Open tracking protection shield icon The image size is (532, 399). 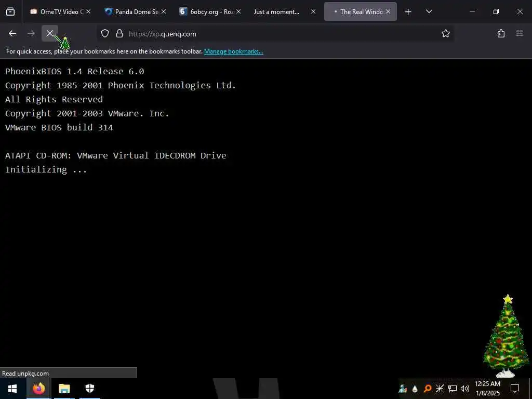click(x=105, y=33)
